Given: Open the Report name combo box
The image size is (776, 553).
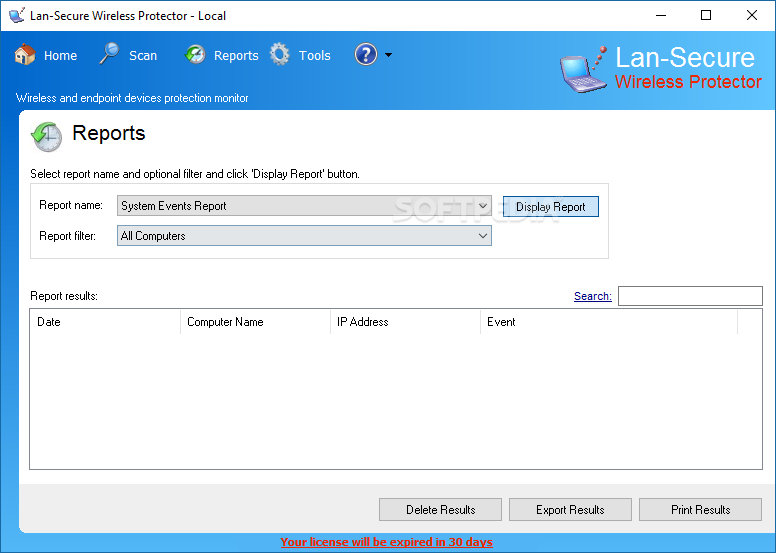Looking at the screenshot, I should coord(304,205).
